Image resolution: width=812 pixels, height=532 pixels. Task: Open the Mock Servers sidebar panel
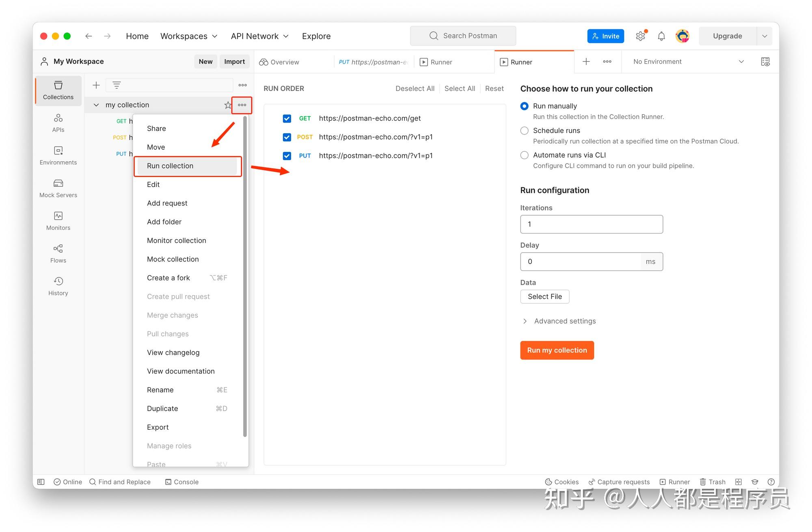tap(58, 188)
